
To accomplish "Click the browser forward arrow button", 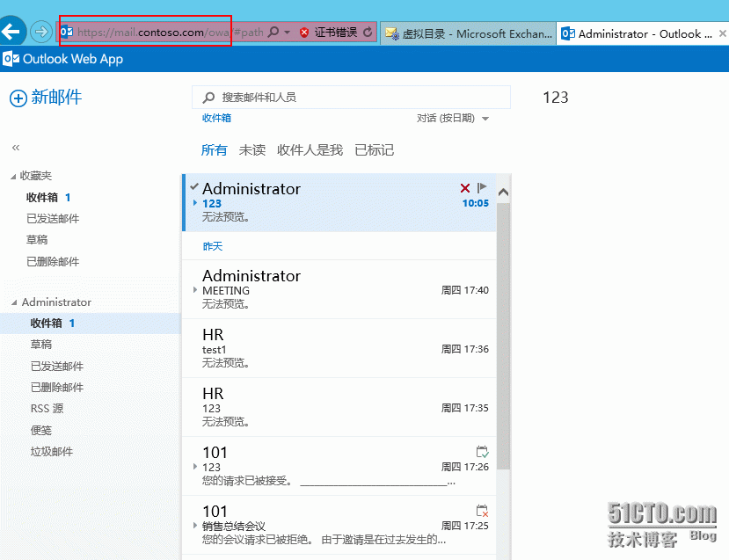I will click(41, 32).
